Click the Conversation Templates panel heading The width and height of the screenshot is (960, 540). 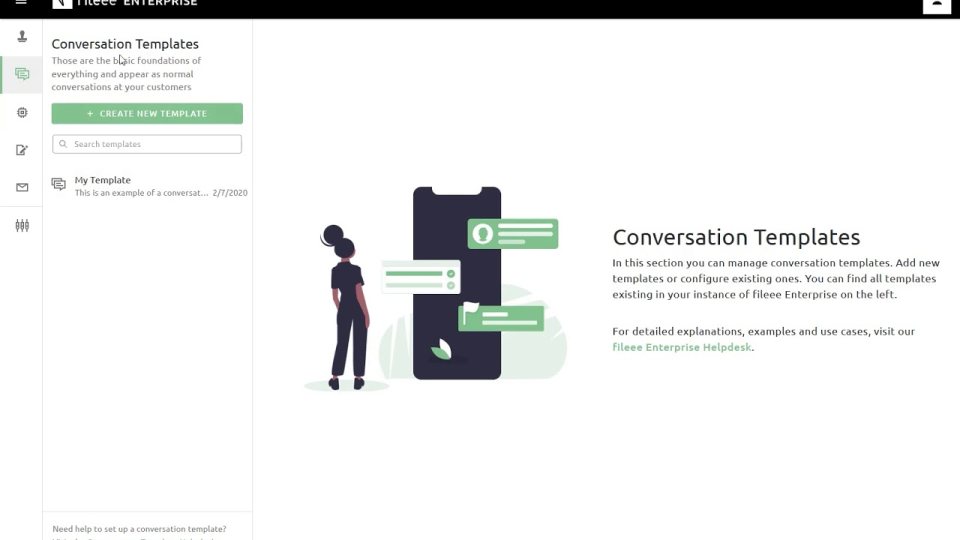(x=125, y=44)
